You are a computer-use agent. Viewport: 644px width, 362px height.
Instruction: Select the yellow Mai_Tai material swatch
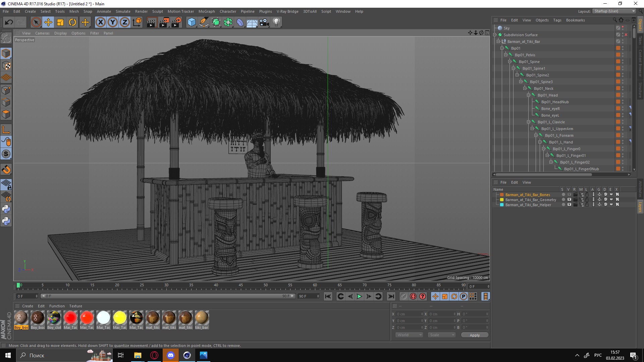click(x=120, y=318)
